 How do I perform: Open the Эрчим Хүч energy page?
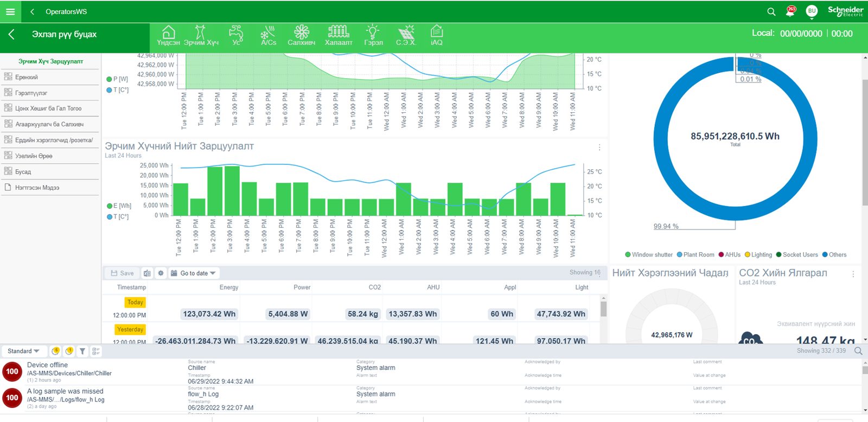pos(201,36)
